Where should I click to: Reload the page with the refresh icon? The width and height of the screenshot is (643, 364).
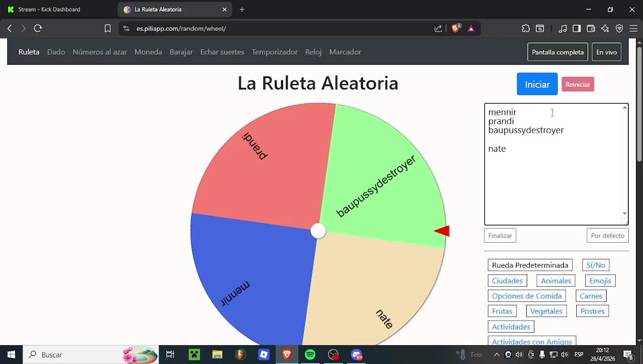coord(38,29)
